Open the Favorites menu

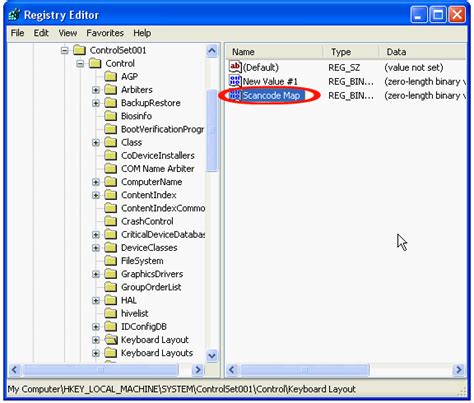click(x=105, y=33)
